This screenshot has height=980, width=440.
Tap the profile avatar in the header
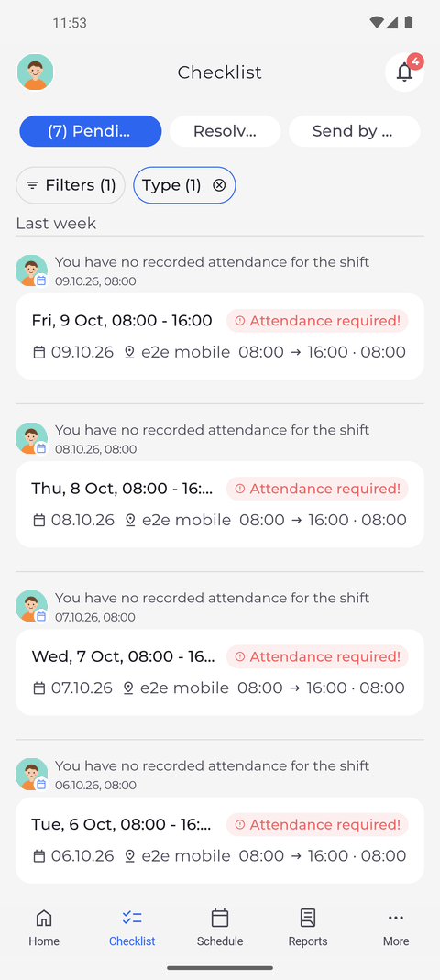click(35, 72)
